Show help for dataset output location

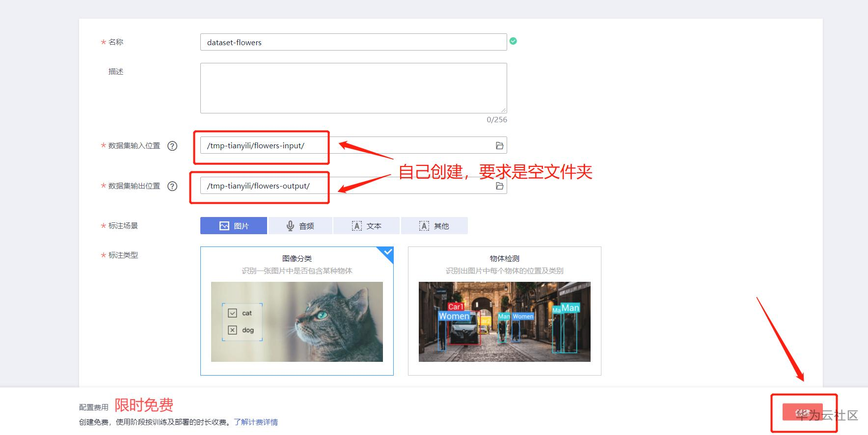[x=172, y=186]
